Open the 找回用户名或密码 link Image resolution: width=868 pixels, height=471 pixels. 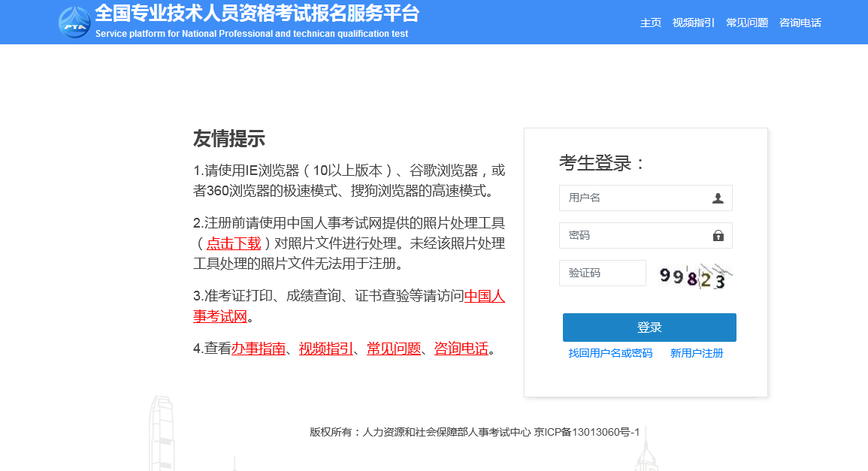610,353
